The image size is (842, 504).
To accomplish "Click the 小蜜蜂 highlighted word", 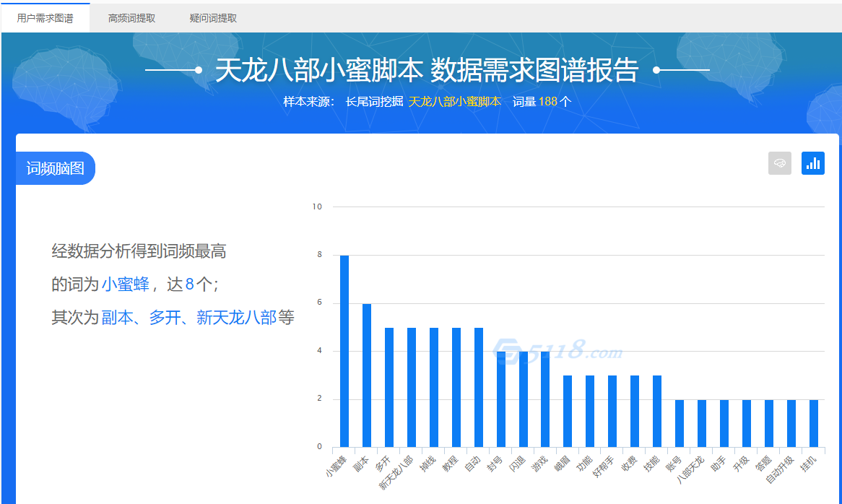I will point(125,284).
